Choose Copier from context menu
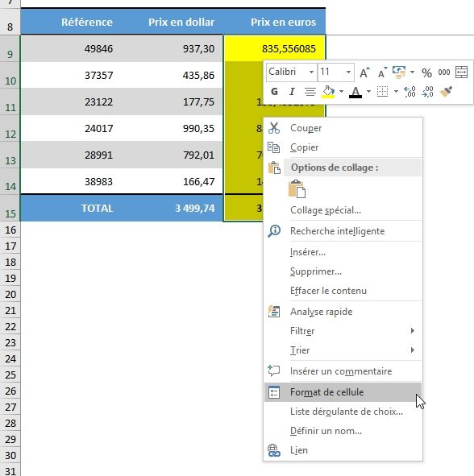The image size is (474, 476). click(x=343, y=147)
